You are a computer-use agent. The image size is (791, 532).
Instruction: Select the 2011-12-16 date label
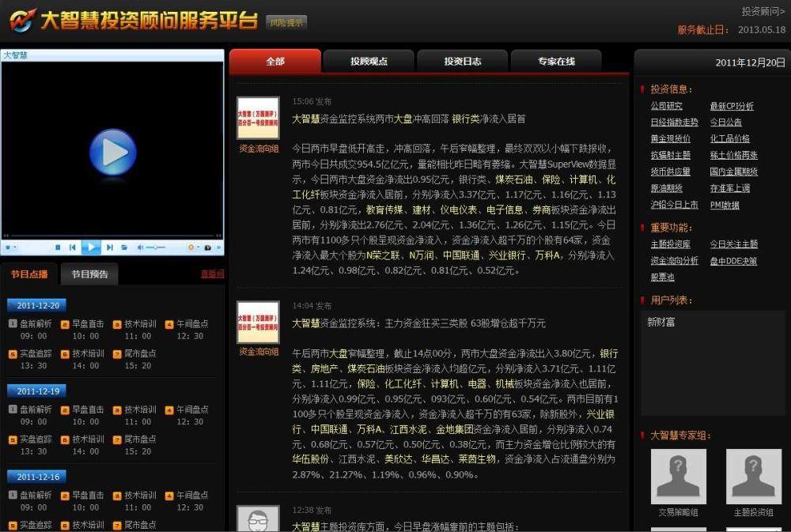tap(37, 477)
